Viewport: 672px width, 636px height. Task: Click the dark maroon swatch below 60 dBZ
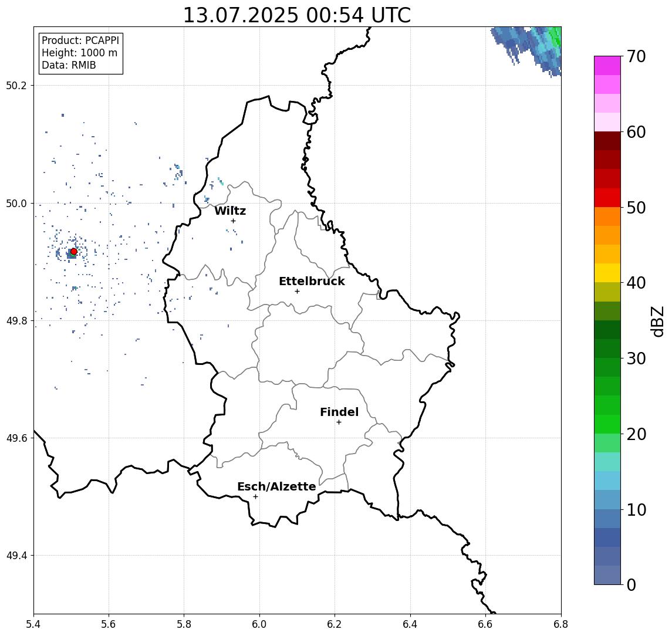(x=607, y=141)
